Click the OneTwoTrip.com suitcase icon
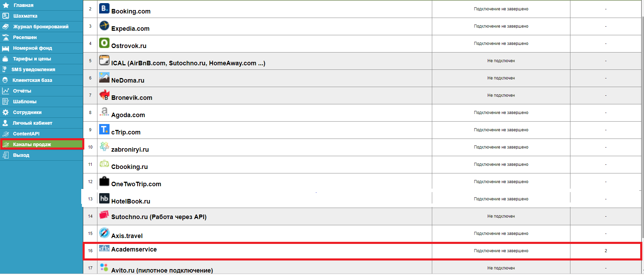This screenshot has width=644, height=275. (104, 181)
